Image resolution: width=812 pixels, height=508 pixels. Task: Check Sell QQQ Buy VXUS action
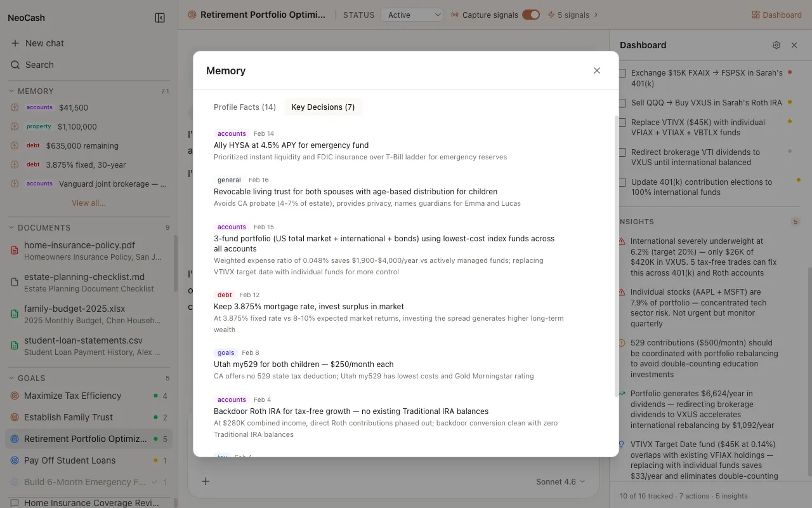[x=623, y=103]
